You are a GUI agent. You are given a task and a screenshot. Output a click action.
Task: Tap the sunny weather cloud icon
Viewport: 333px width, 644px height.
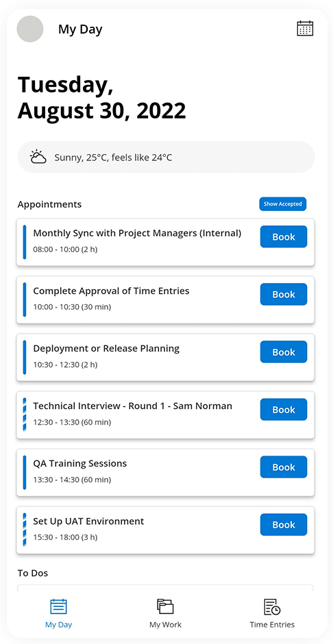point(38,158)
